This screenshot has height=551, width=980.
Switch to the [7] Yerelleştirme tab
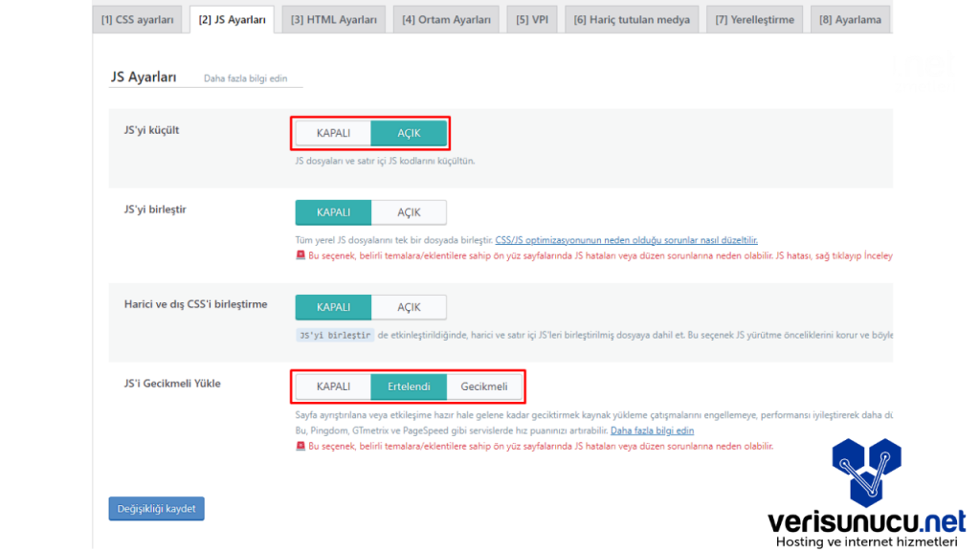754,19
